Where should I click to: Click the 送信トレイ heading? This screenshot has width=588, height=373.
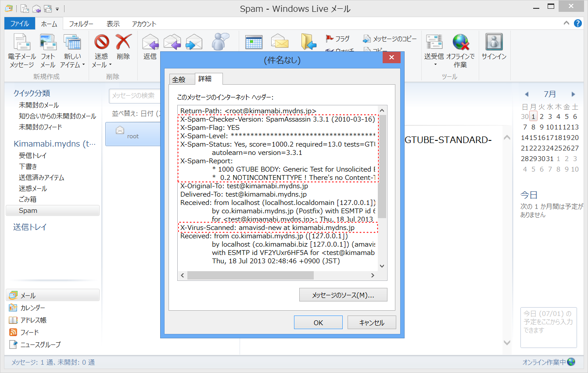tap(30, 227)
